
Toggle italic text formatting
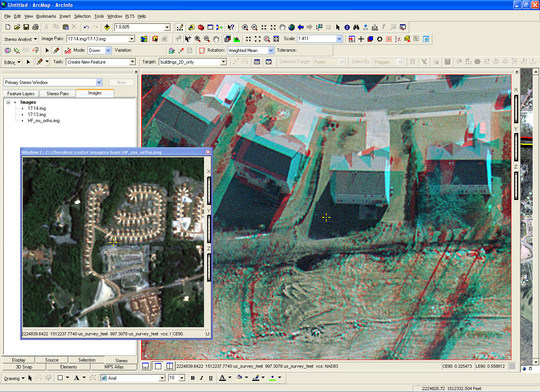[x=201, y=378]
